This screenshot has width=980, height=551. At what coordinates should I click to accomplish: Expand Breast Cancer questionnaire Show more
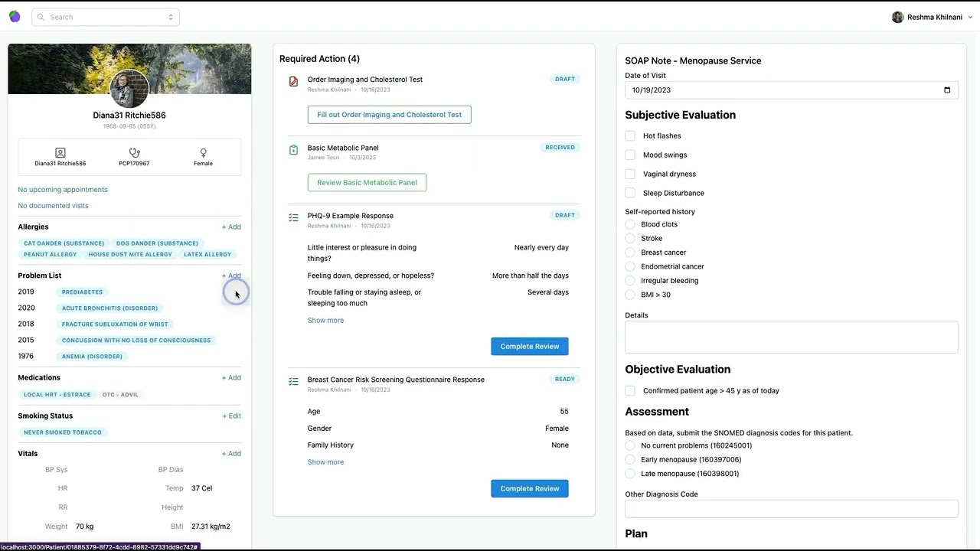[x=325, y=462]
